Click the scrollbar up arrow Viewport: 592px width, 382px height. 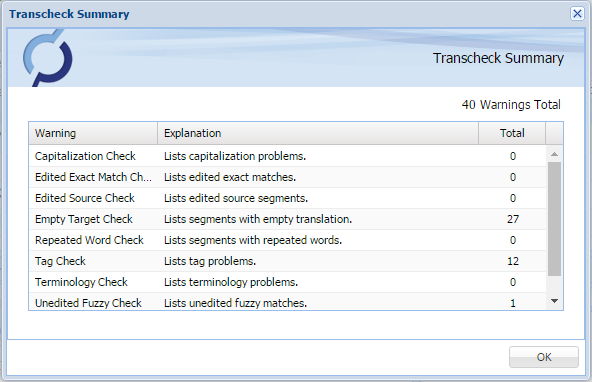[x=554, y=154]
